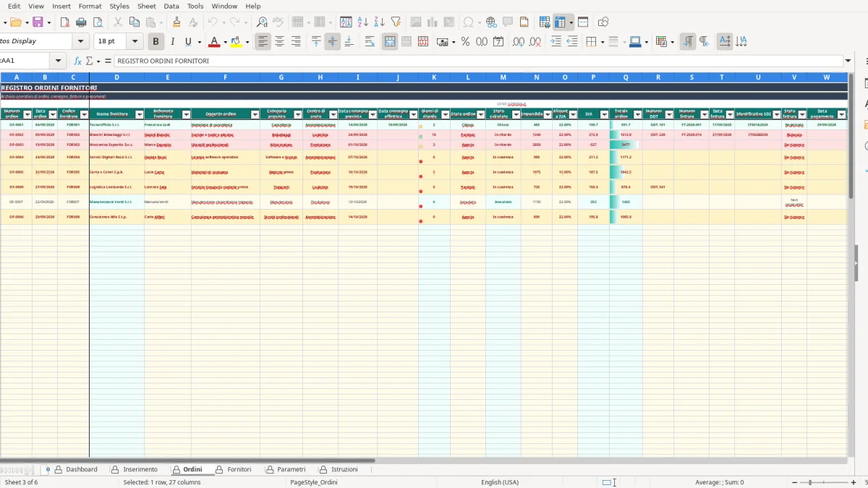Toggle Merge and Center Cells
This screenshot has height=488, width=868.
tap(390, 42)
